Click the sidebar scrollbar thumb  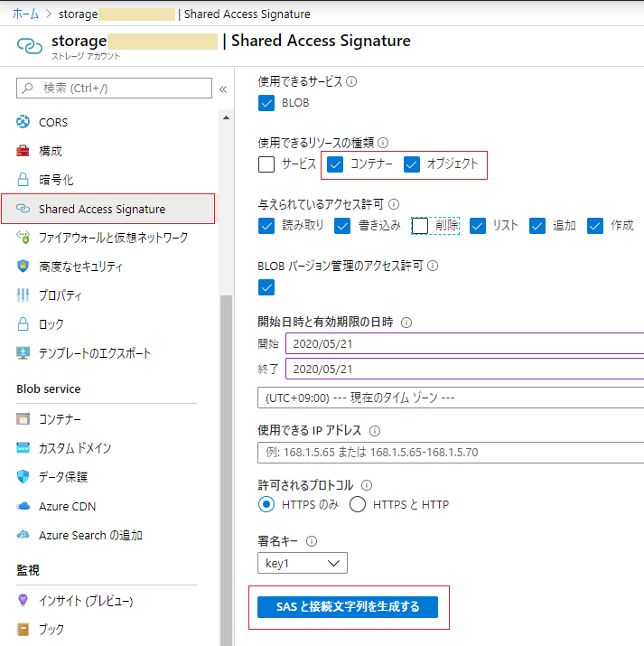226,470
